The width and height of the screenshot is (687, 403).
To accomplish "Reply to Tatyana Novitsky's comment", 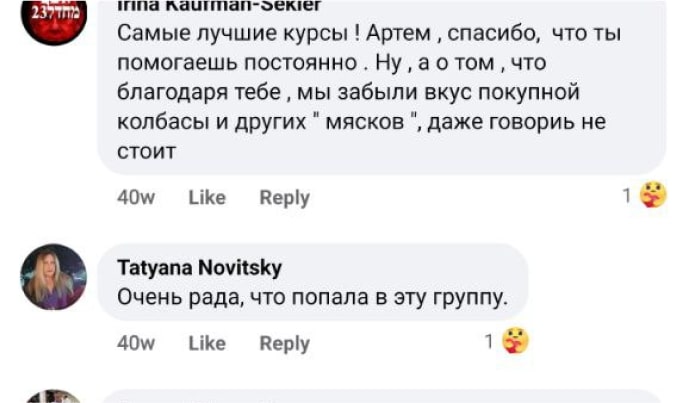I will (x=284, y=343).
